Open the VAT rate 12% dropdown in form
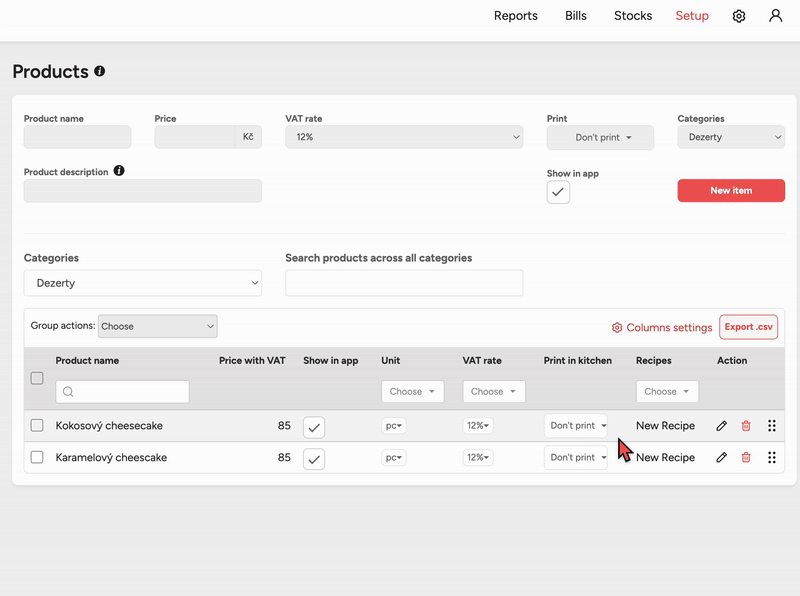Viewport: 800px width, 596px height. coord(403,137)
